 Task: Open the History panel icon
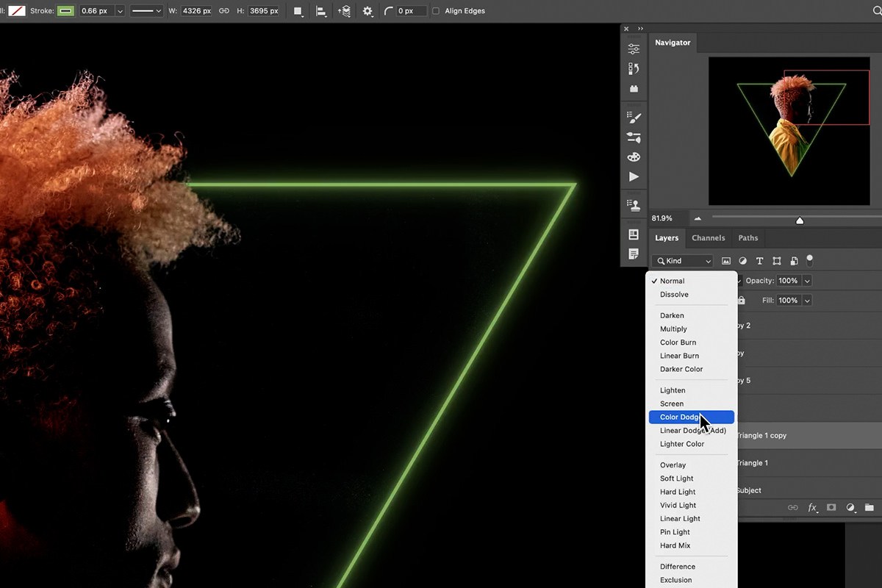point(634,69)
